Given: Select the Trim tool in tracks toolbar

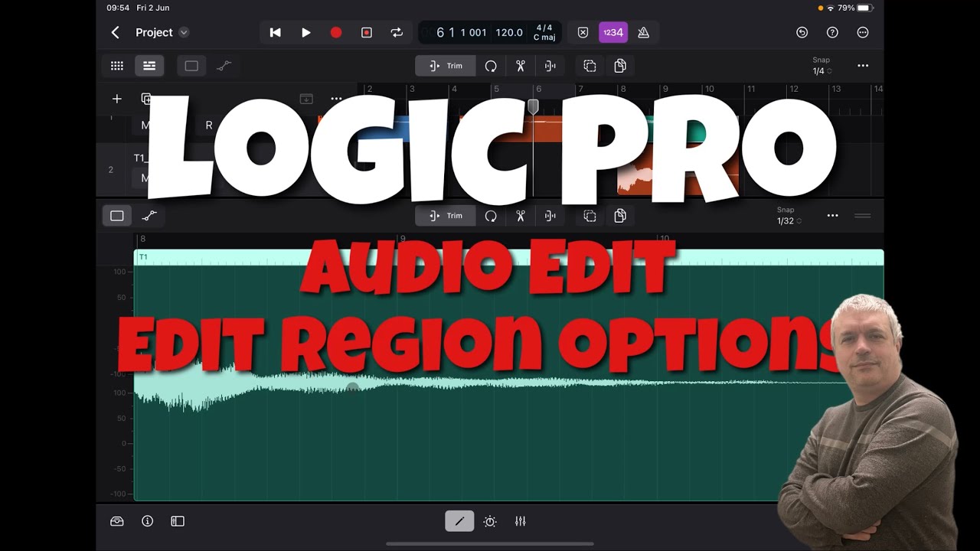Looking at the screenshot, I should (446, 66).
